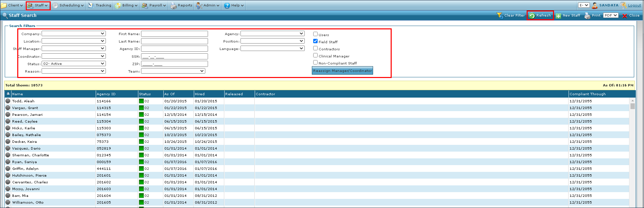This screenshot has width=644, height=208.
Task: Tick the Non-Compliant Staff checkbox
Action: pos(315,62)
